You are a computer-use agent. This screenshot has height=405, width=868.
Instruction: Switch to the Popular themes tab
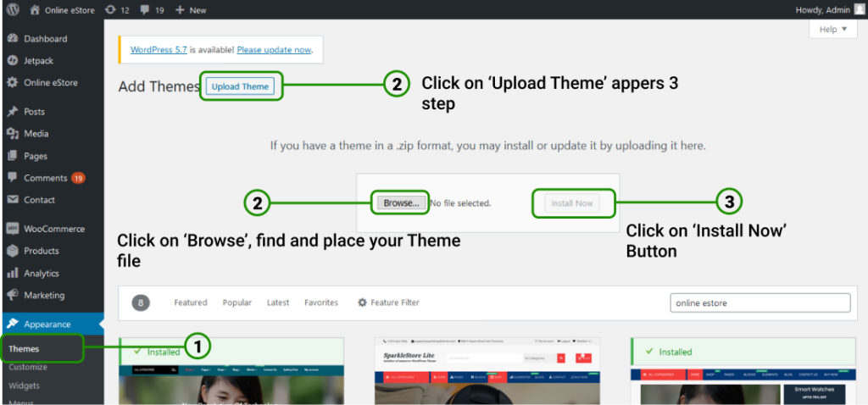point(236,302)
